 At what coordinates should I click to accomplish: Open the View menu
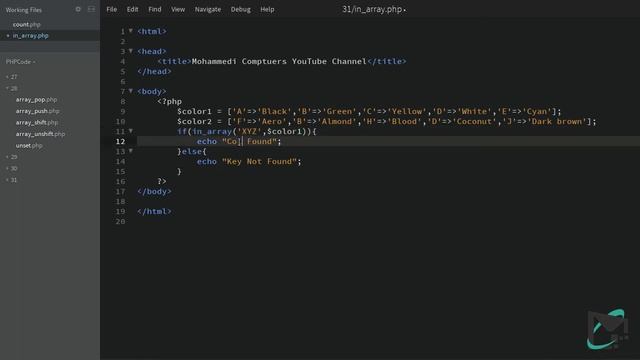click(178, 9)
